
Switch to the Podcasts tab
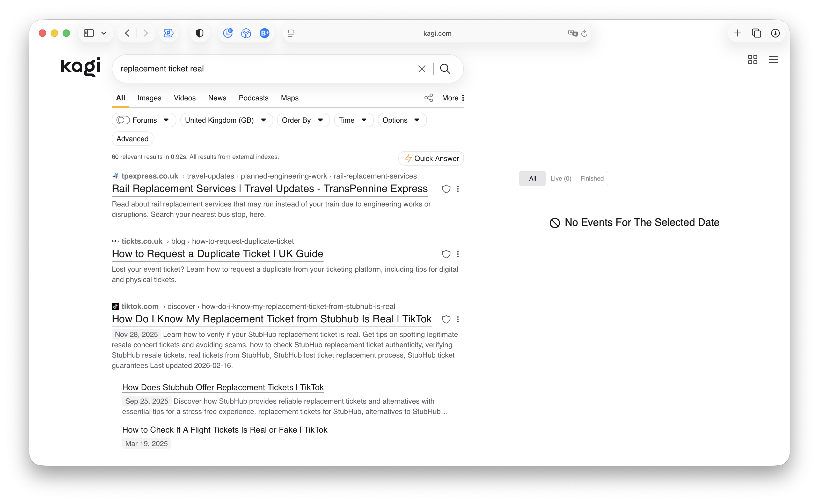pos(253,98)
